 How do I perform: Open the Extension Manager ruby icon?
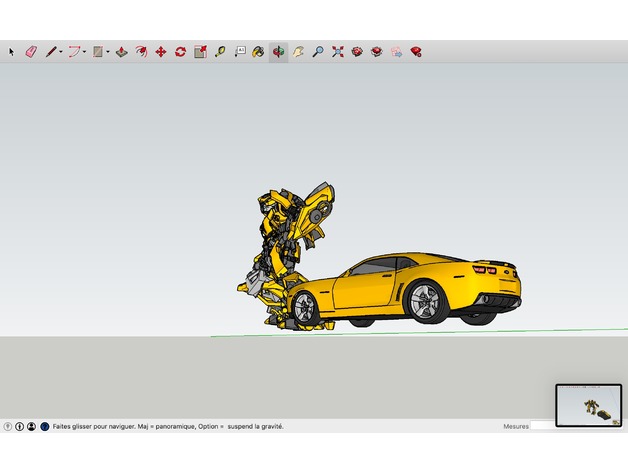(416, 52)
